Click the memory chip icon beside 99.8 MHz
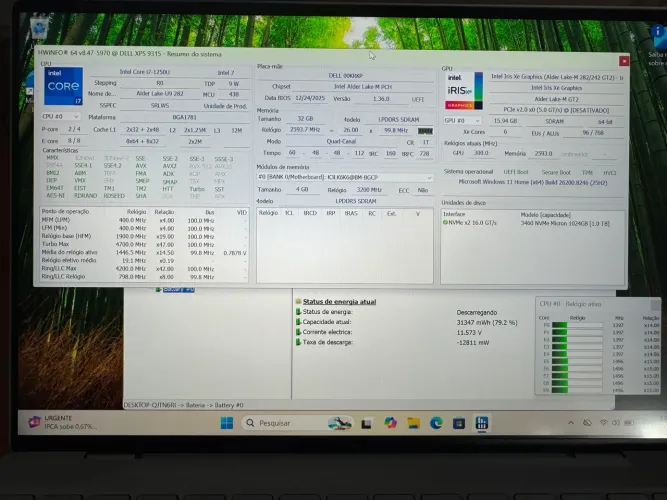Screen dimensions: 667x500 pyautogui.click(x=425, y=131)
